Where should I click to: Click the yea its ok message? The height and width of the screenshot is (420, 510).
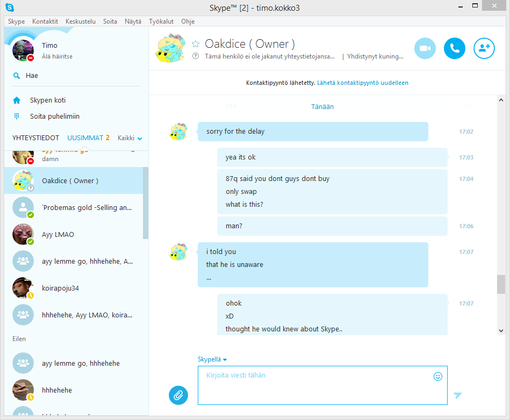click(x=332, y=157)
